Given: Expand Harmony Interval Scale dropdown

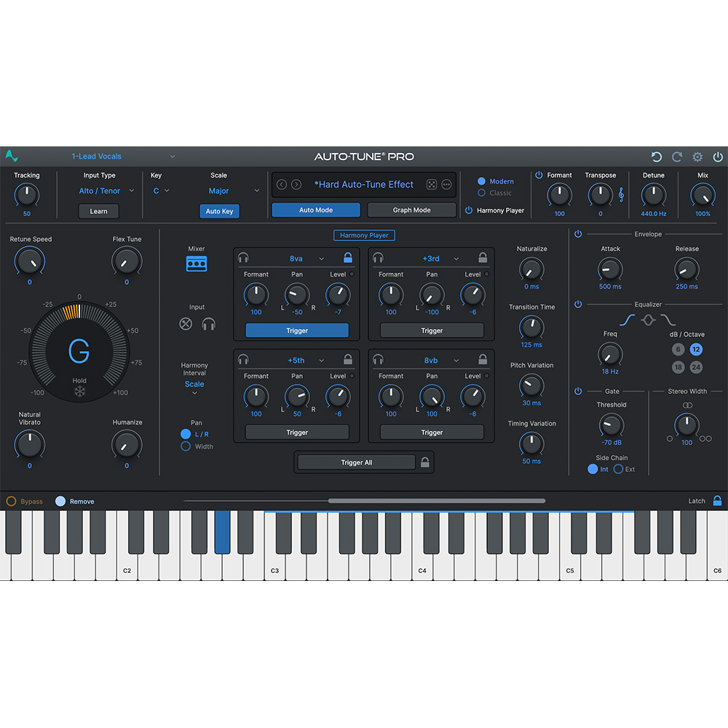Looking at the screenshot, I should 194,387.
